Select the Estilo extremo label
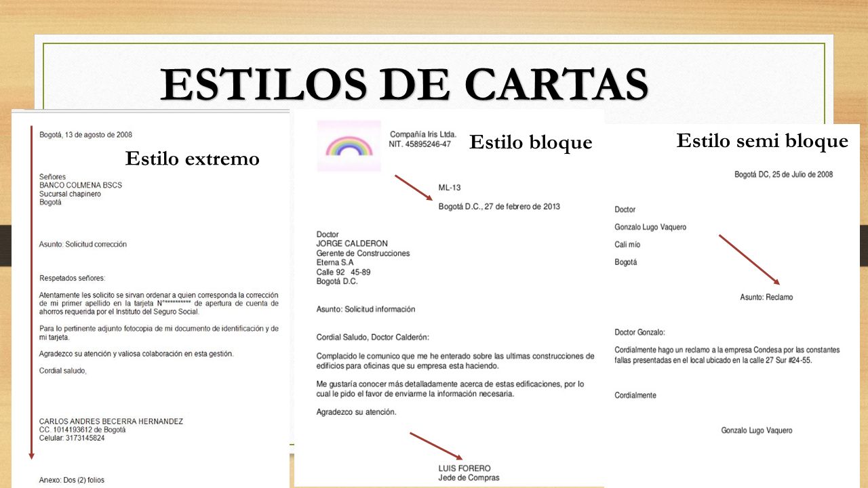 (x=193, y=159)
